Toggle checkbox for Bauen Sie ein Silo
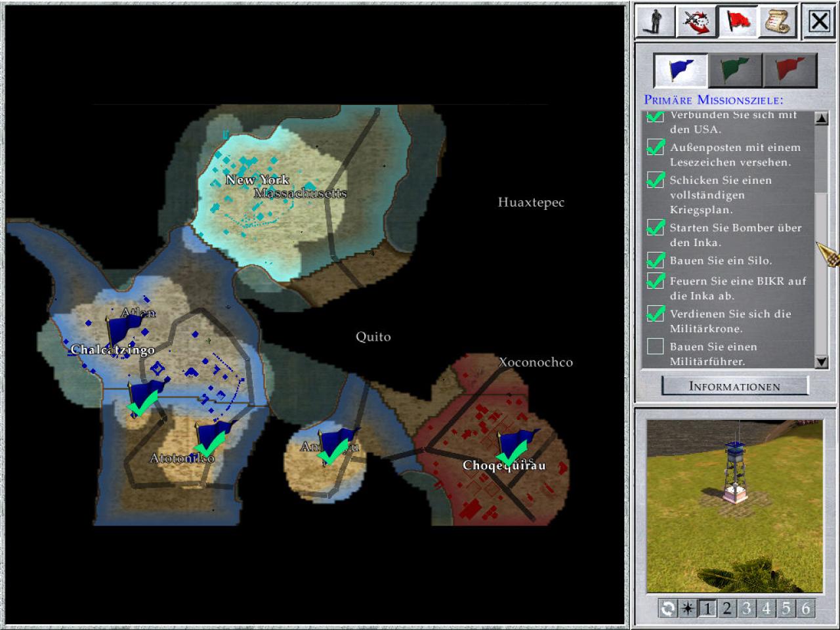This screenshot has height=630, width=840. [x=655, y=261]
